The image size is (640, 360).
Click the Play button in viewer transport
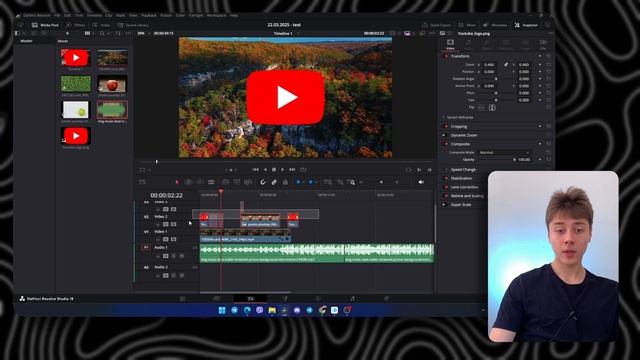[282, 169]
